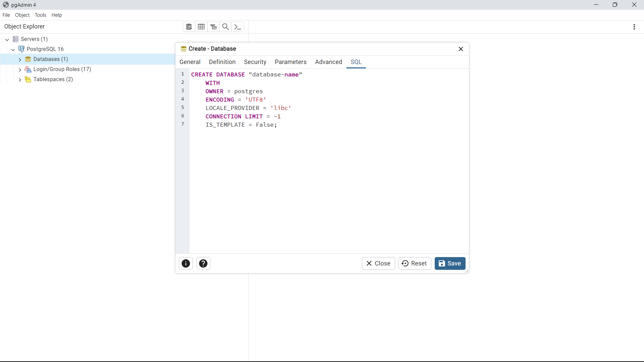Expand the Databases (1) node
Image resolution: width=644 pixels, height=362 pixels.
pos(20,60)
